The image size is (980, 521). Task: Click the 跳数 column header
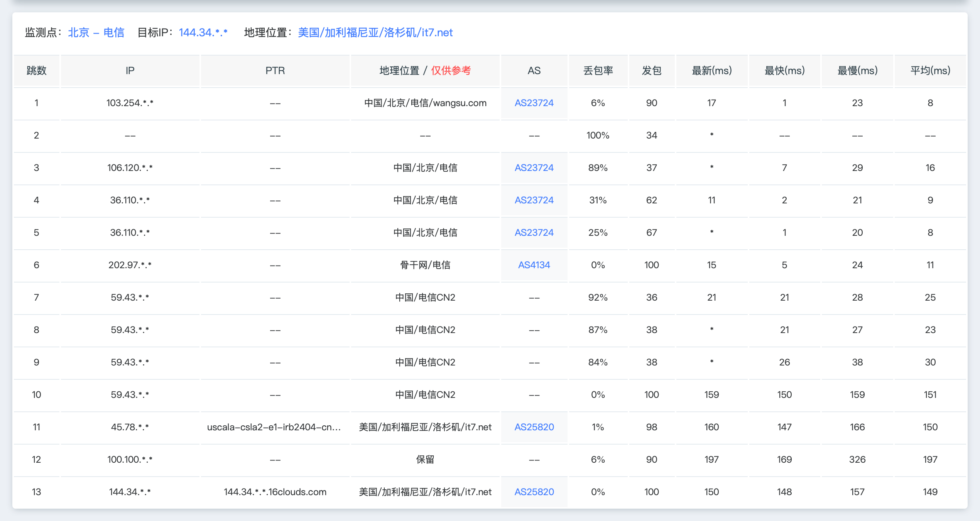[36, 71]
